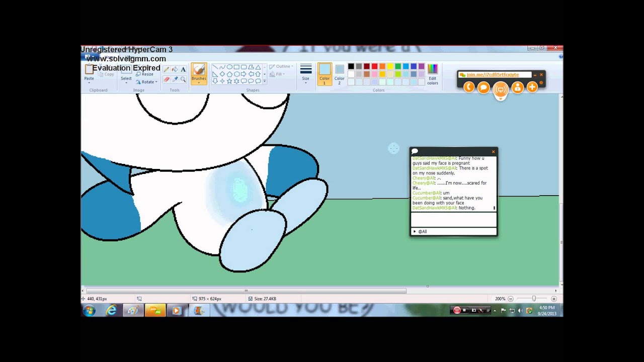Select the Text tool
Screen dimensions: 644x362
183,69
